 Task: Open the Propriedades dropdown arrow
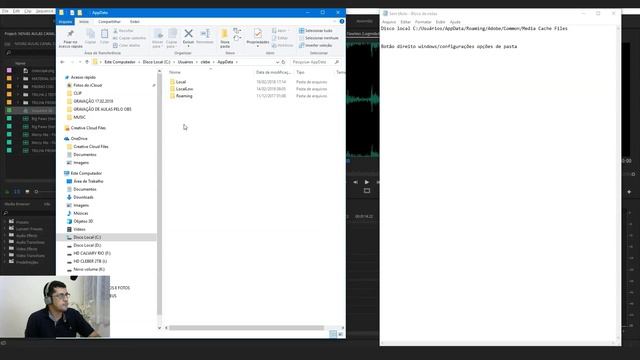pos(258,46)
